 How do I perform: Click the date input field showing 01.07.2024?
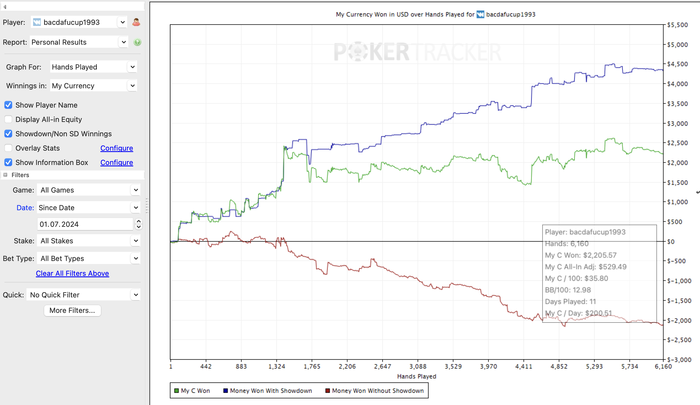[x=85, y=224]
